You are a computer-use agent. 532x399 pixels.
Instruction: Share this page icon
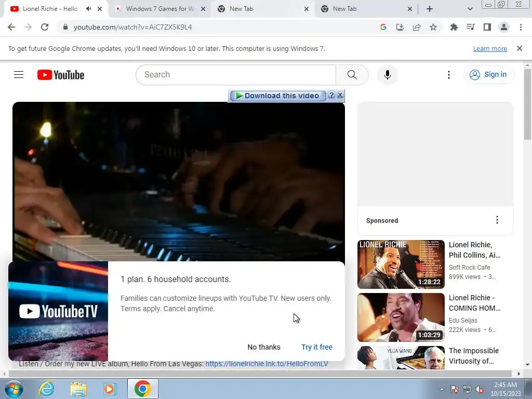pyautogui.click(x=417, y=27)
